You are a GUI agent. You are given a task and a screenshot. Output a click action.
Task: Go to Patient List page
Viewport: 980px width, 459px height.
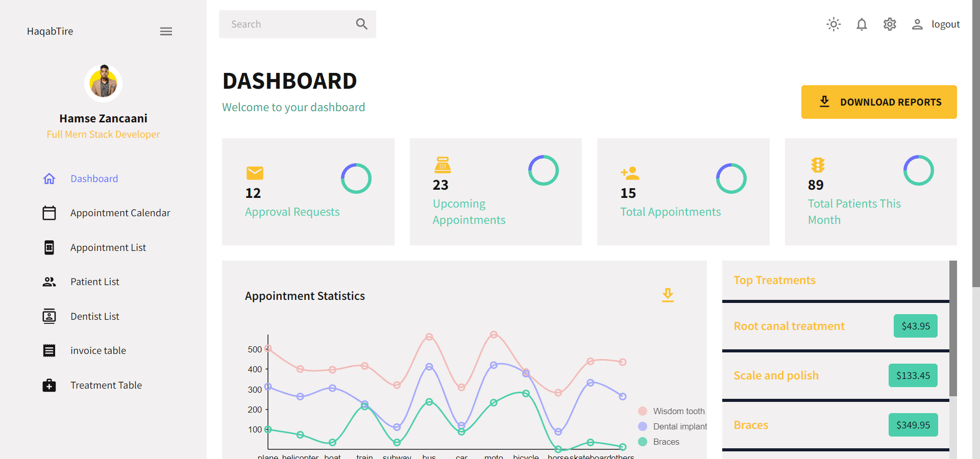[x=94, y=282]
